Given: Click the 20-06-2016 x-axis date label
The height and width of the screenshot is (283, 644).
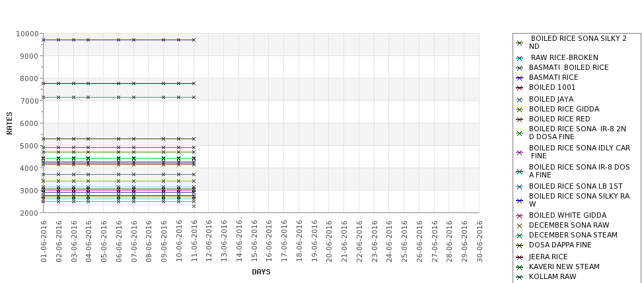Looking at the screenshot, I should [330, 241].
